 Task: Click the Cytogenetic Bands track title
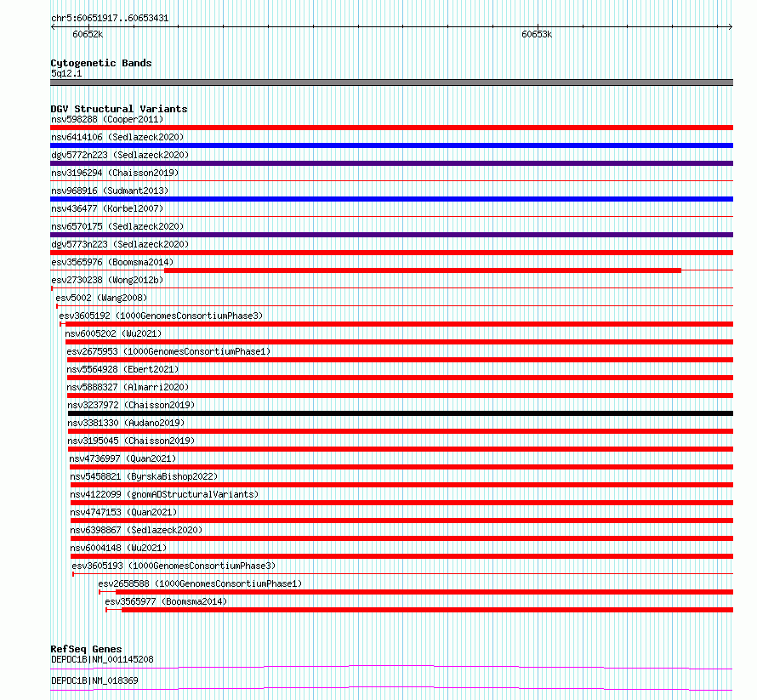coord(101,63)
